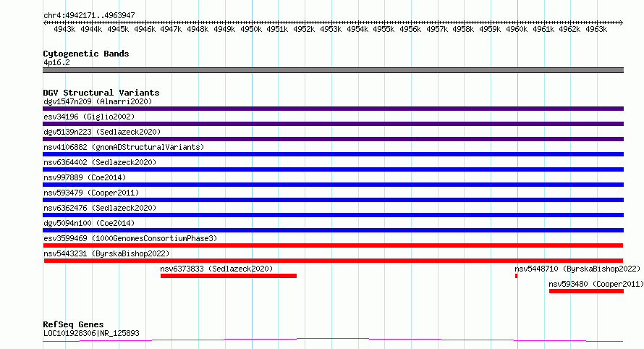
Task: Open the nsv6362476 (Sedlazeck2020) label
Action: pyautogui.click(x=100, y=208)
